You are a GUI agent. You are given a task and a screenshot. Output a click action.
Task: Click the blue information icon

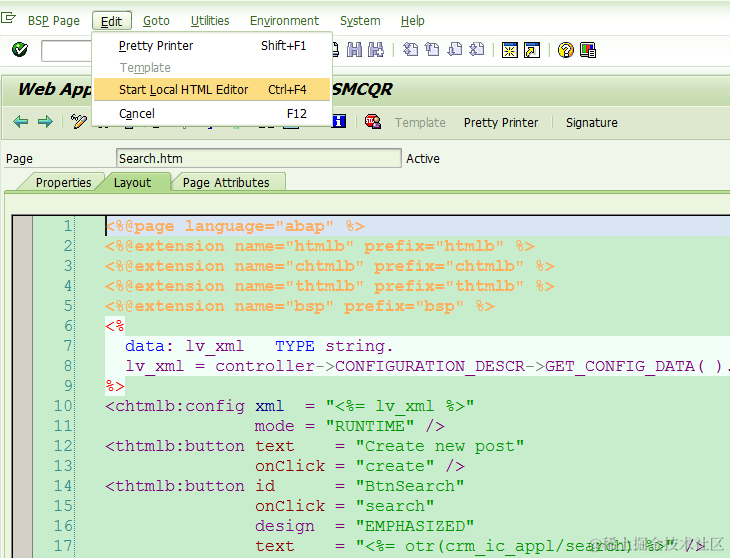coord(339,121)
